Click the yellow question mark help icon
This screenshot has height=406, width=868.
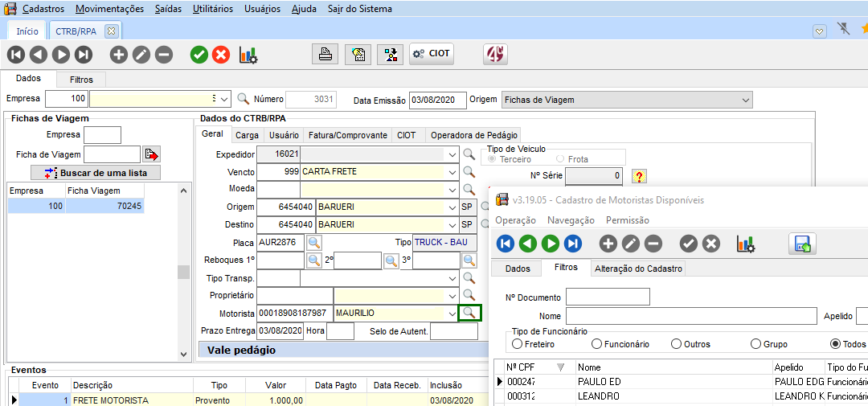coord(639,175)
